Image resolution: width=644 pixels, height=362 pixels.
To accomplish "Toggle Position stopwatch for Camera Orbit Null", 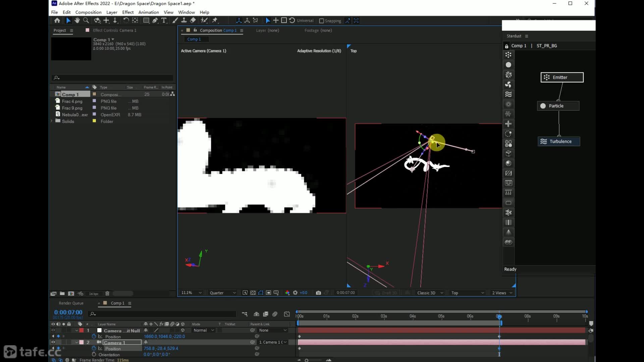I will (x=94, y=337).
